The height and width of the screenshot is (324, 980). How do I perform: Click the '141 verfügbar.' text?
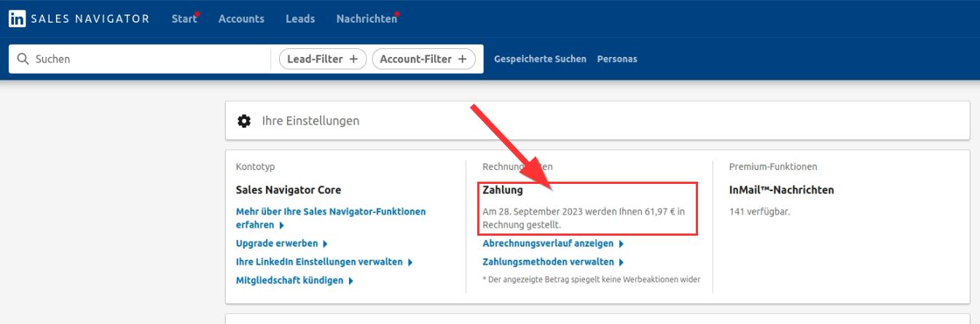click(x=760, y=212)
